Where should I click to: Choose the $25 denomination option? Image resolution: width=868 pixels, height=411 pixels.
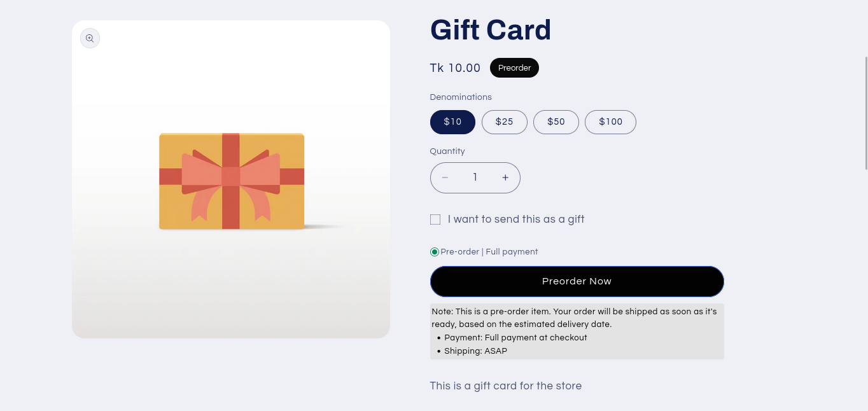504,122
